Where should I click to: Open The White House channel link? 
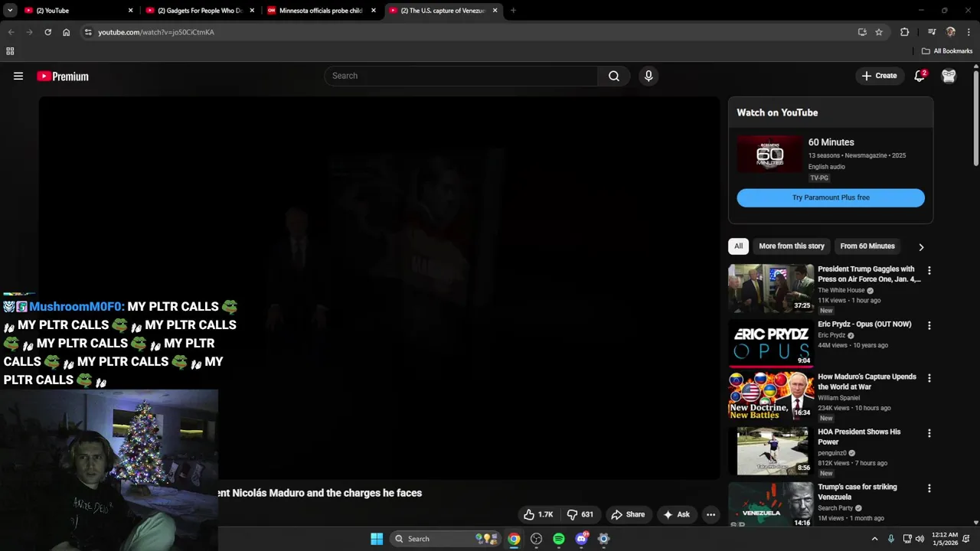[841, 291]
